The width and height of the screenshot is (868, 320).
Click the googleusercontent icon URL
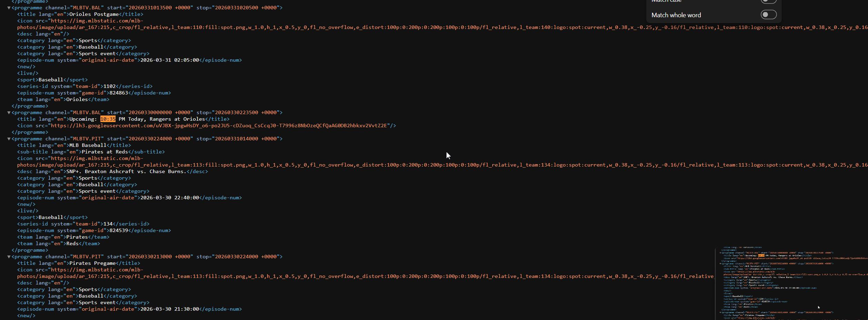tap(219, 126)
